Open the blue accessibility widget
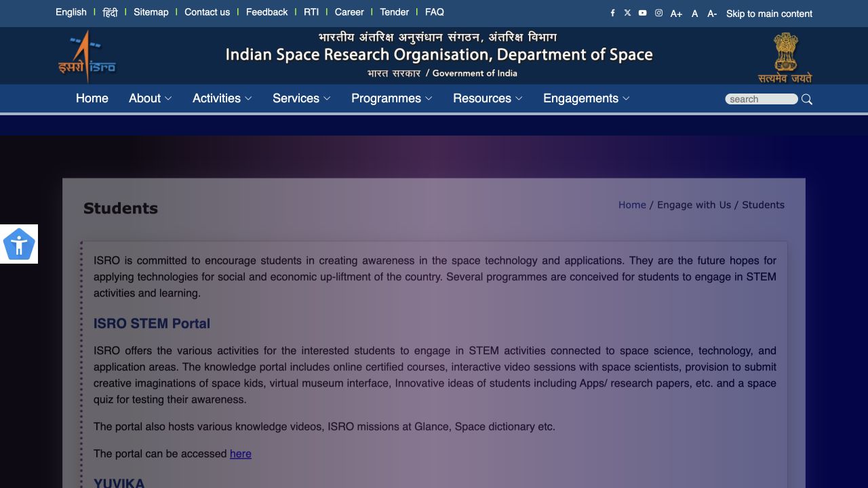 click(19, 244)
